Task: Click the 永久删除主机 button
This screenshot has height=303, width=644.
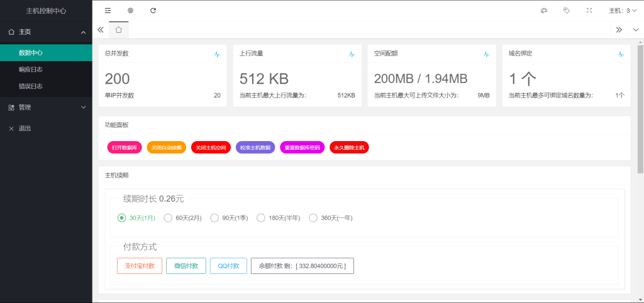Action: point(349,147)
